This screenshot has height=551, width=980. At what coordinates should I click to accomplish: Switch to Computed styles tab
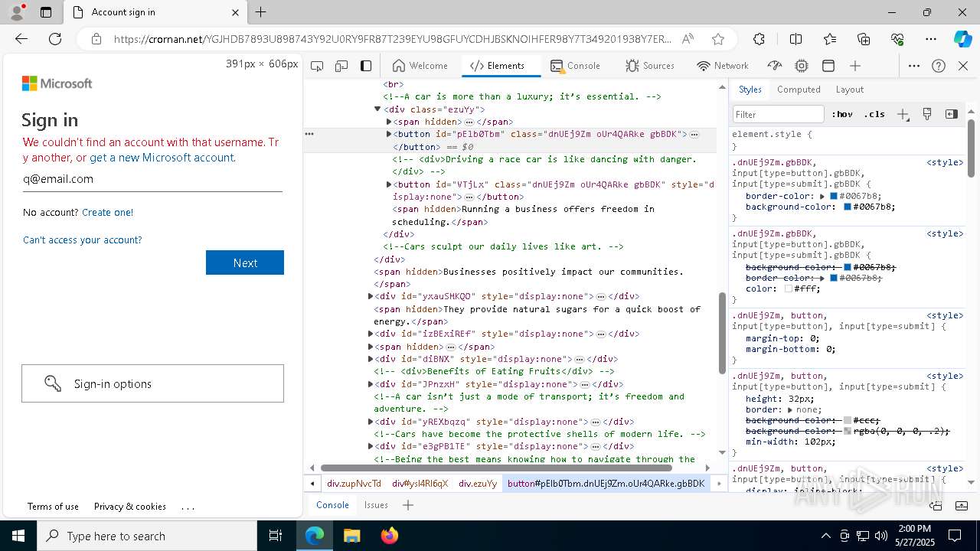coord(799,90)
